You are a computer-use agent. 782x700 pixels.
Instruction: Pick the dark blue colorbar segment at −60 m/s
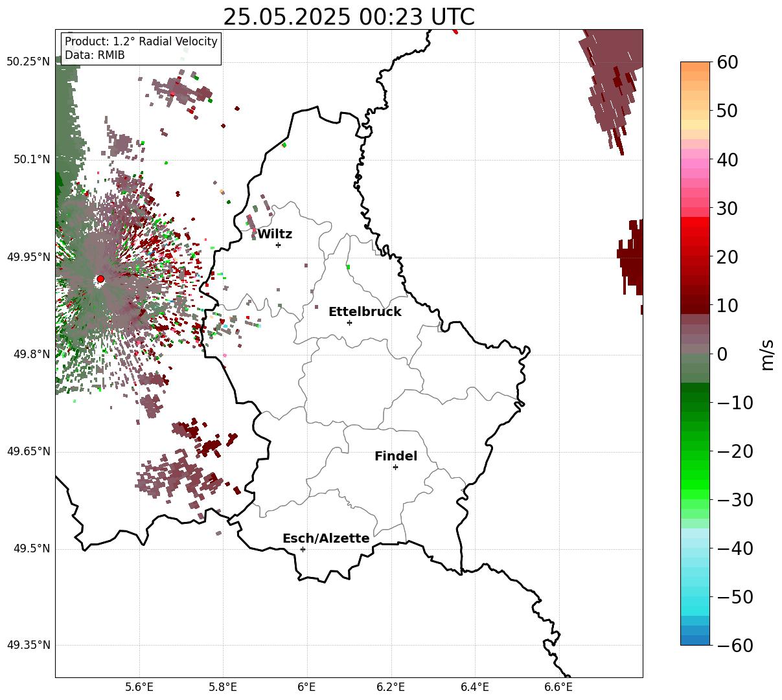click(695, 640)
